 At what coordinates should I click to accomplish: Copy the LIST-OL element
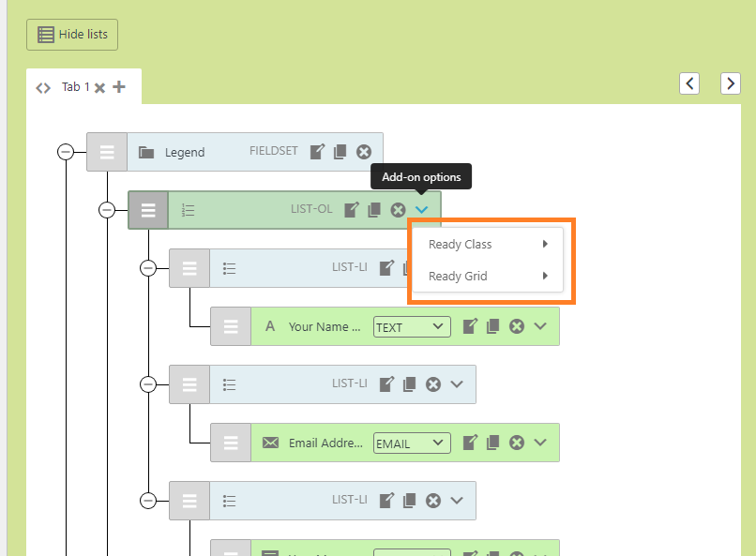coord(374,210)
